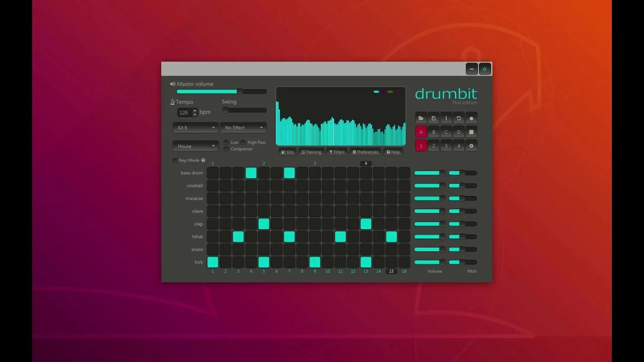Viewport: 644px width, 362px height.
Task: Select pattern A button
Action: point(421,132)
